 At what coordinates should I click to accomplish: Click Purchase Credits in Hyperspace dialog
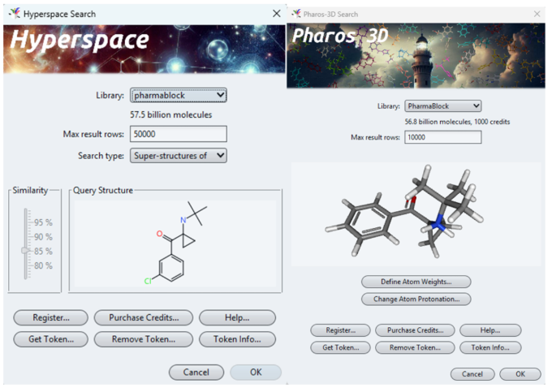(x=143, y=318)
